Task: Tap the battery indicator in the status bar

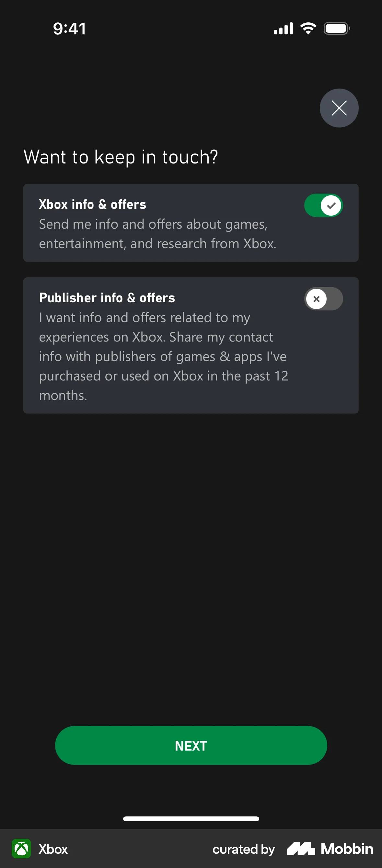Action: (x=337, y=28)
